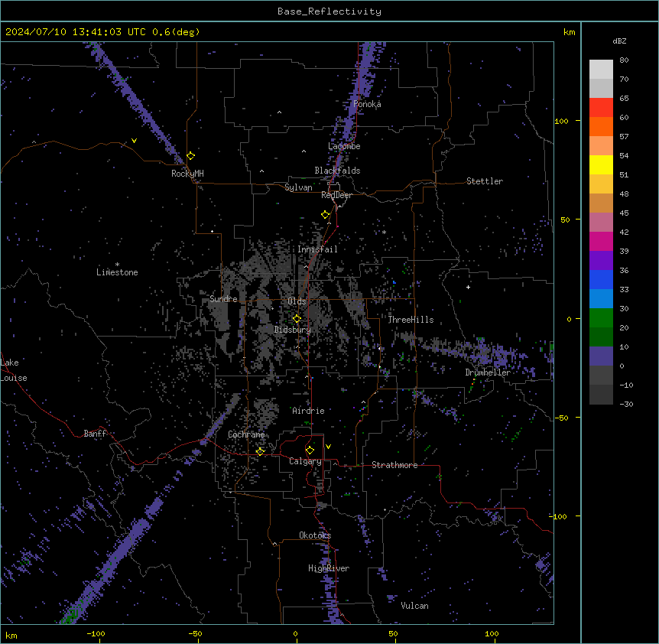Pick the slate blue 0–10 dBZ swatch

coord(601,356)
